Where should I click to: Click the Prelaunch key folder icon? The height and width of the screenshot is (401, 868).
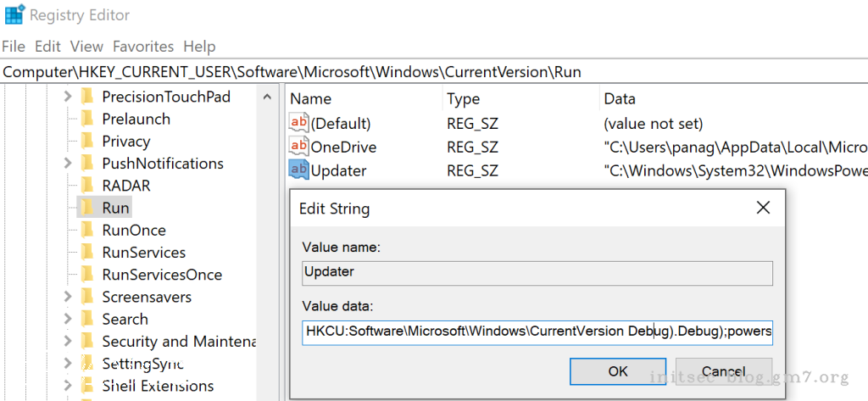pos(87,120)
